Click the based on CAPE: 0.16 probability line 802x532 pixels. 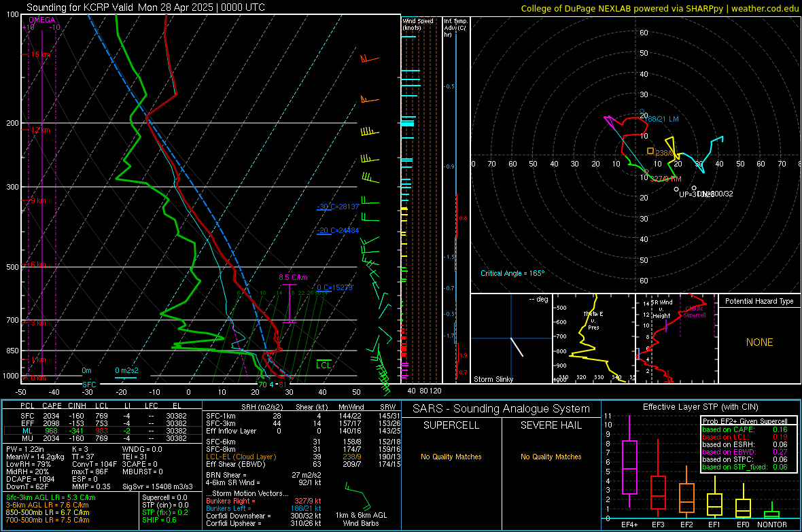point(745,429)
